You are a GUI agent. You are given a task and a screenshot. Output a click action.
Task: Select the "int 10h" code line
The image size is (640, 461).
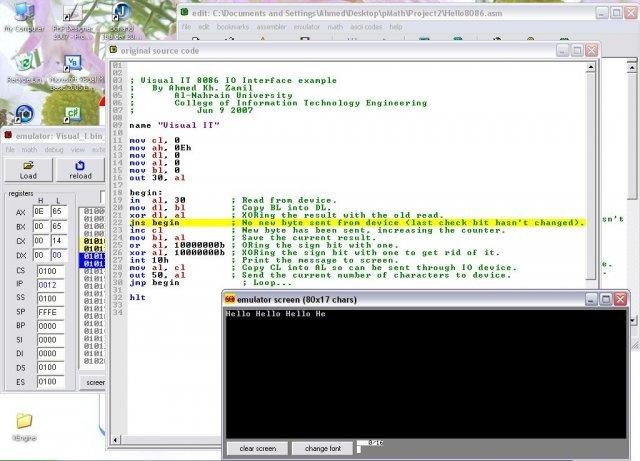pos(149,260)
